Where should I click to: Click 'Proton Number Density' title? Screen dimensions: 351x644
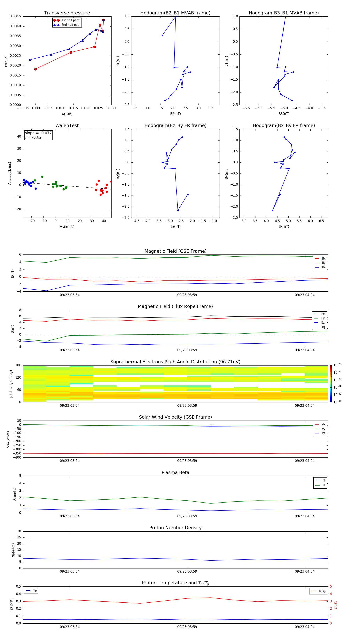175,528
